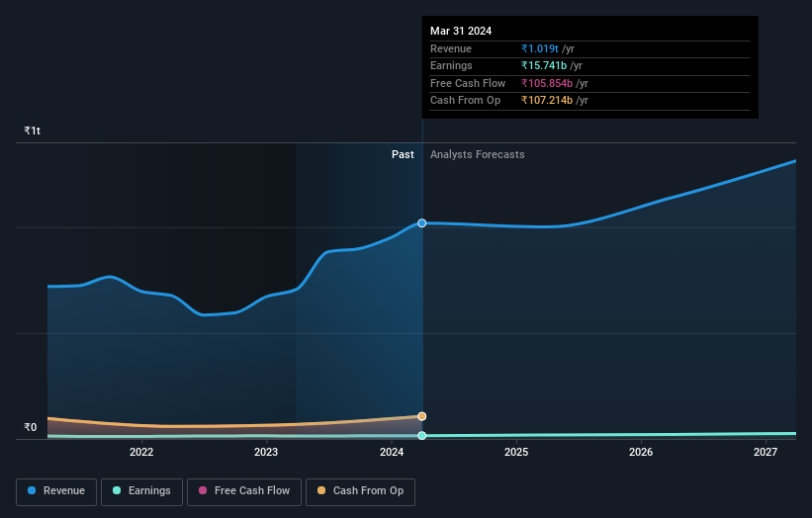Click the ₹1t y-axis label
812x518 pixels.
tap(32, 130)
